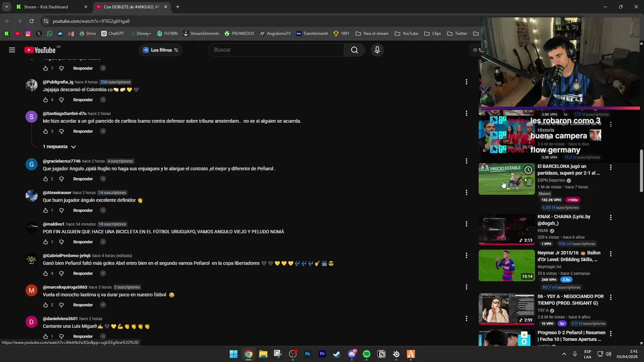644x362 pixels.
Task: Like @SantiagoSantini-d7u's comment
Action: [x=45, y=131]
